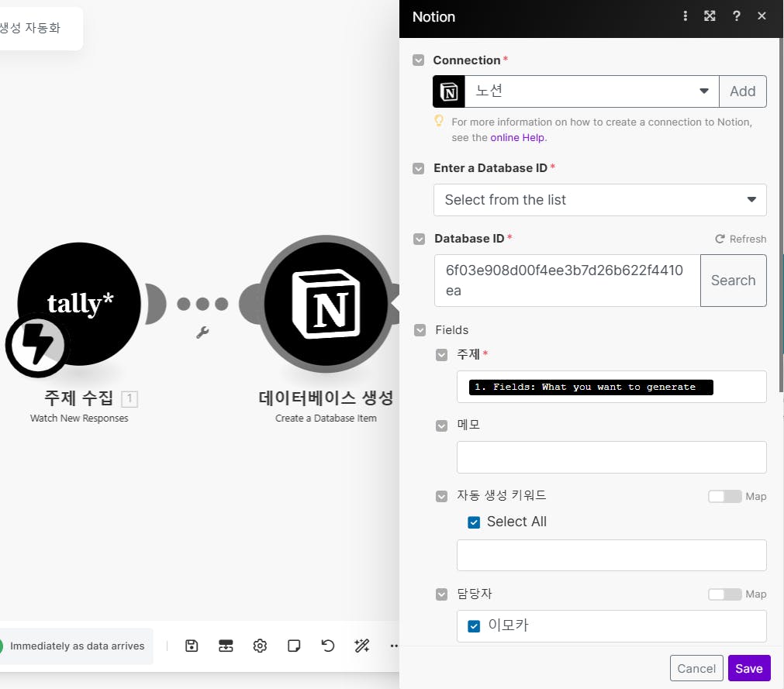Click the Notion module node
784x689 pixels.
326,304
